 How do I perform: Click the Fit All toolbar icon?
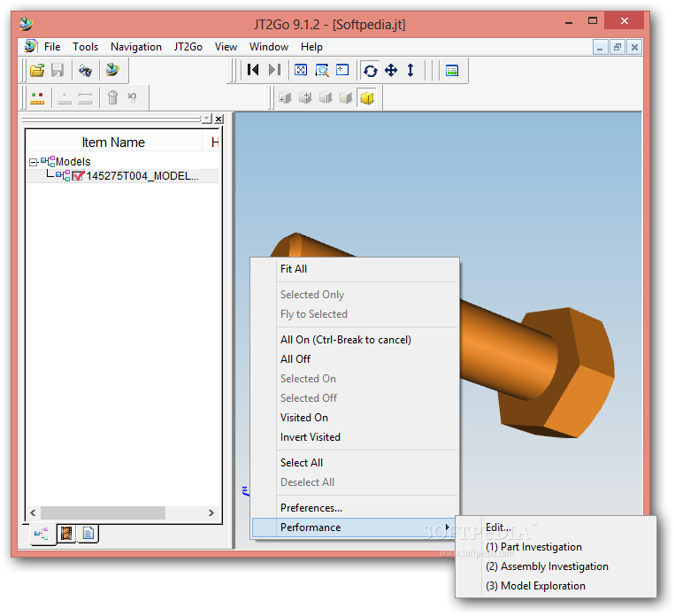click(301, 70)
